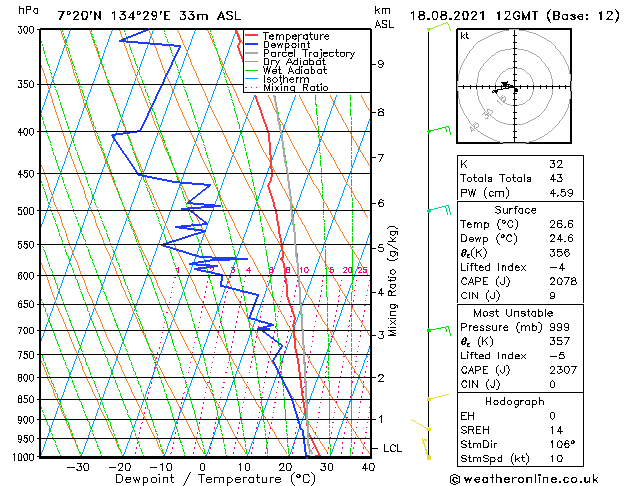629x486 pixels.
Task: Click the 'Surface' section heading
Action: click(x=515, y=210)
